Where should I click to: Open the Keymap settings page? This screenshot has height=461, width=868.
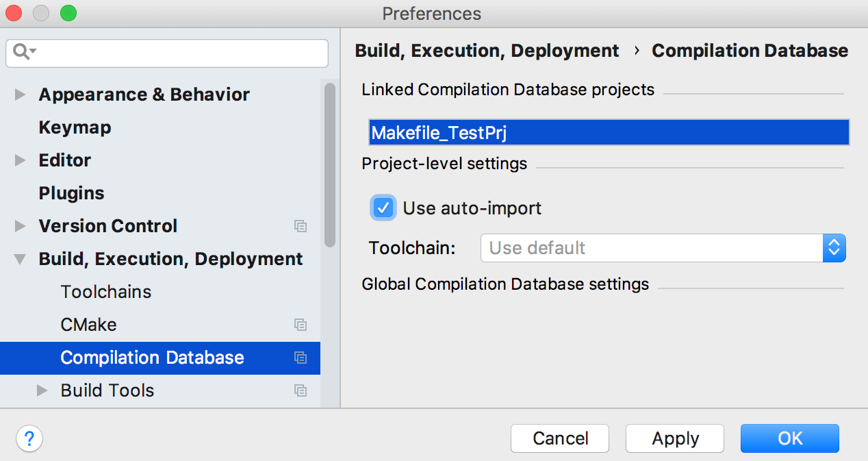(75, 127)
